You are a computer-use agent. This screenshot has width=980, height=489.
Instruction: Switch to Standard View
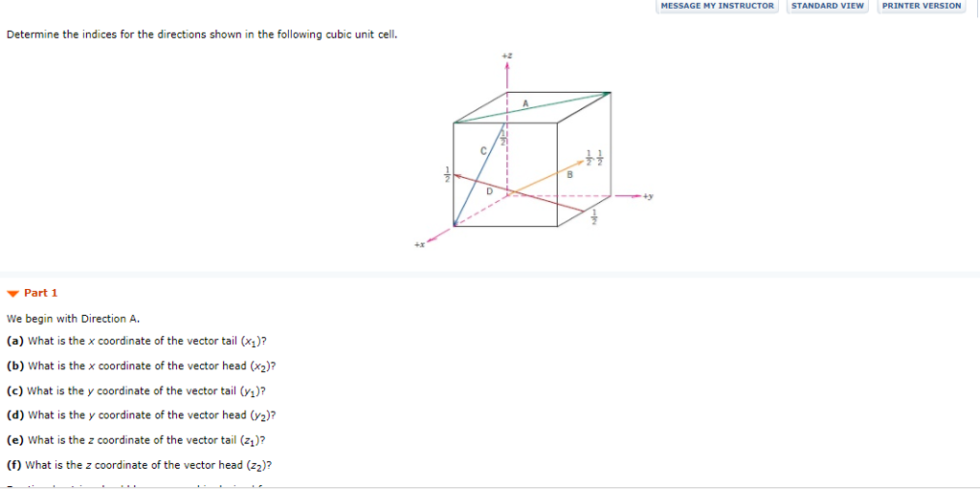(828, 6)
